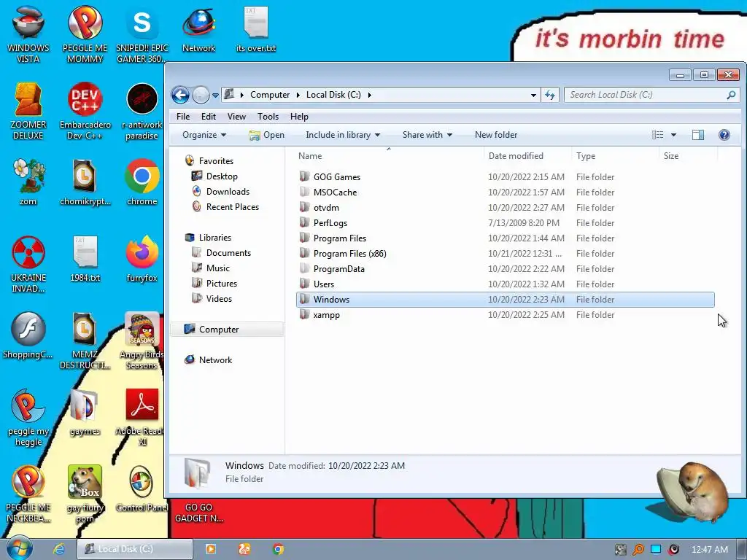Launch furryfox Firefox desktop icon
The width and height of the screenshot is (747, 560).
142,259
